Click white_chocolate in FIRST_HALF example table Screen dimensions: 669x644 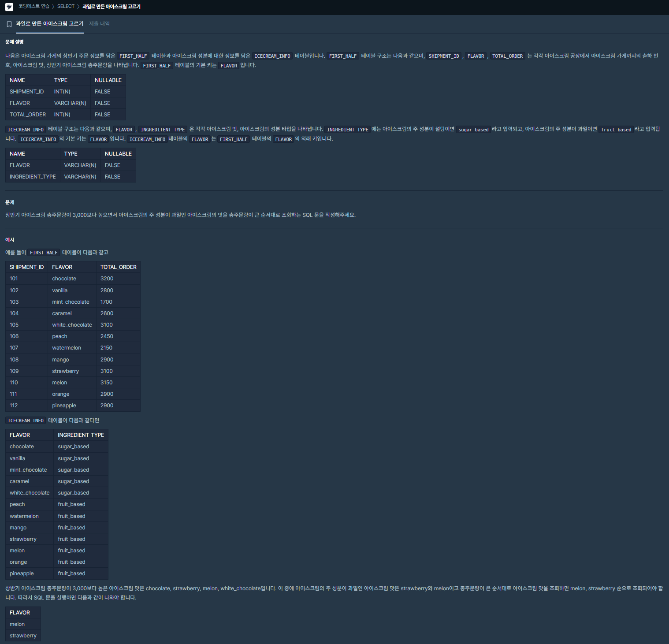(x=72, y=325)
